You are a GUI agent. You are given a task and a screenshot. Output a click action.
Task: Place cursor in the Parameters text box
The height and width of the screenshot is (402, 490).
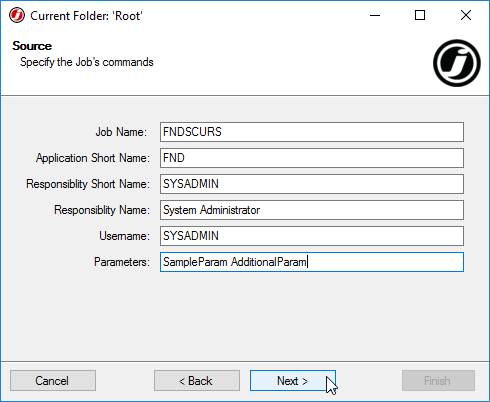pos(312,262)
